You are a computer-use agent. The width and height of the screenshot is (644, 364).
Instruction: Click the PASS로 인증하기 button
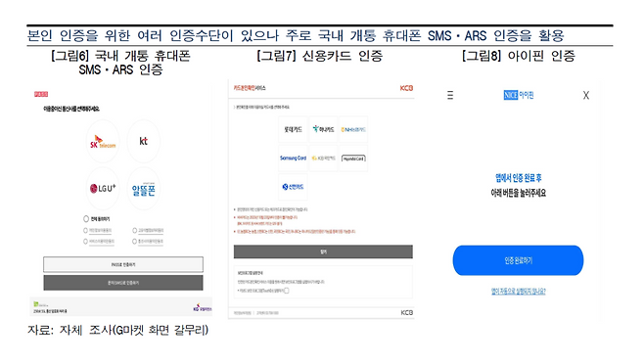tap(123, 264)
